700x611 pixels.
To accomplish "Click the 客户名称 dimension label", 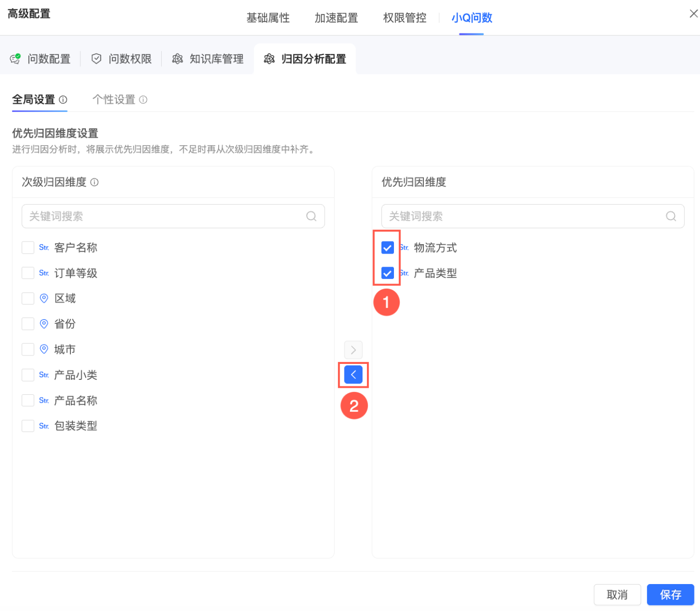I will click(76, 248).
